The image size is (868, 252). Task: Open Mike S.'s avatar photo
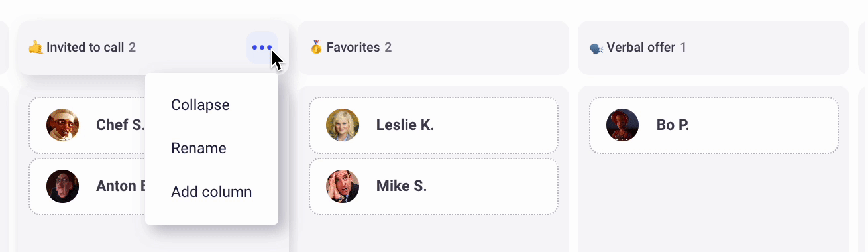point(343,186)
